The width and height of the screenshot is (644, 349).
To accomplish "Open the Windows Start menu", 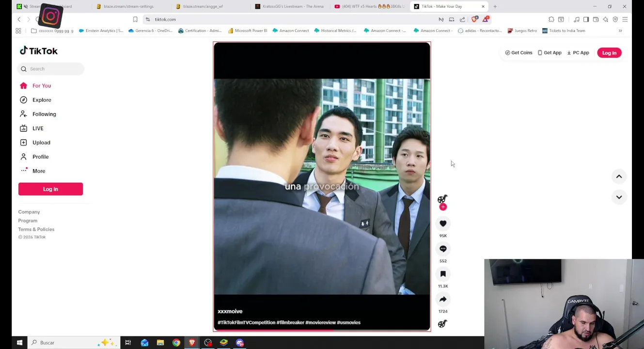I will (x=19, y=343).
